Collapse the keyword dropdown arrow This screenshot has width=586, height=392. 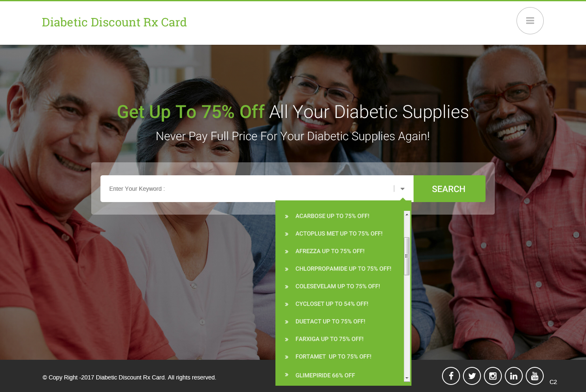click(403, 189)
